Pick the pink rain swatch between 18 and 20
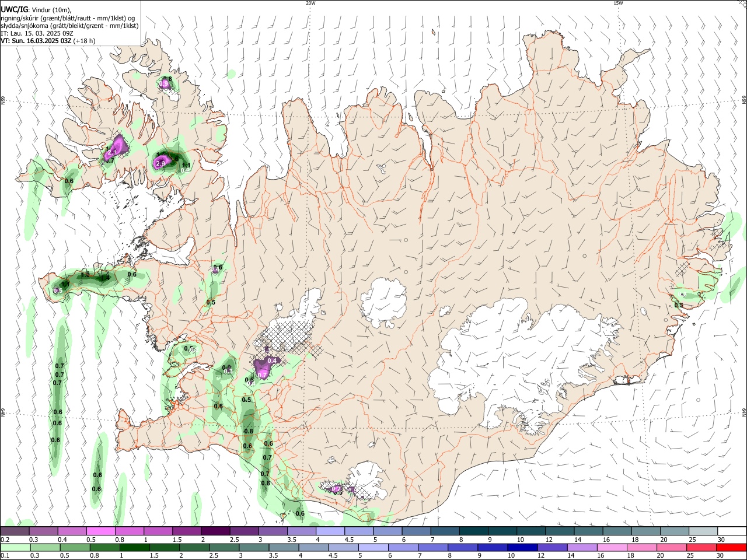Screen dimensions: 747x560 tap(642, 547)
